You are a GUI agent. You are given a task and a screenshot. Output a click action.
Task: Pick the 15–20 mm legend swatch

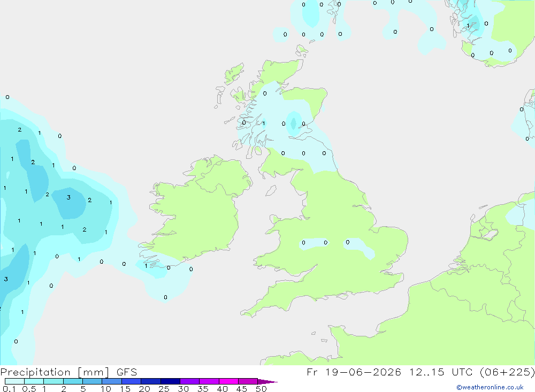132,381
